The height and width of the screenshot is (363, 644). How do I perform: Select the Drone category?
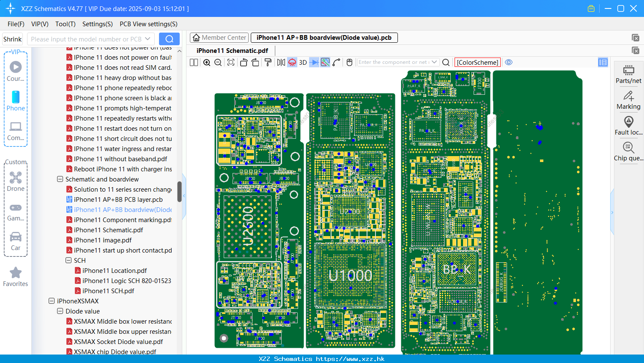pos(16,181)
